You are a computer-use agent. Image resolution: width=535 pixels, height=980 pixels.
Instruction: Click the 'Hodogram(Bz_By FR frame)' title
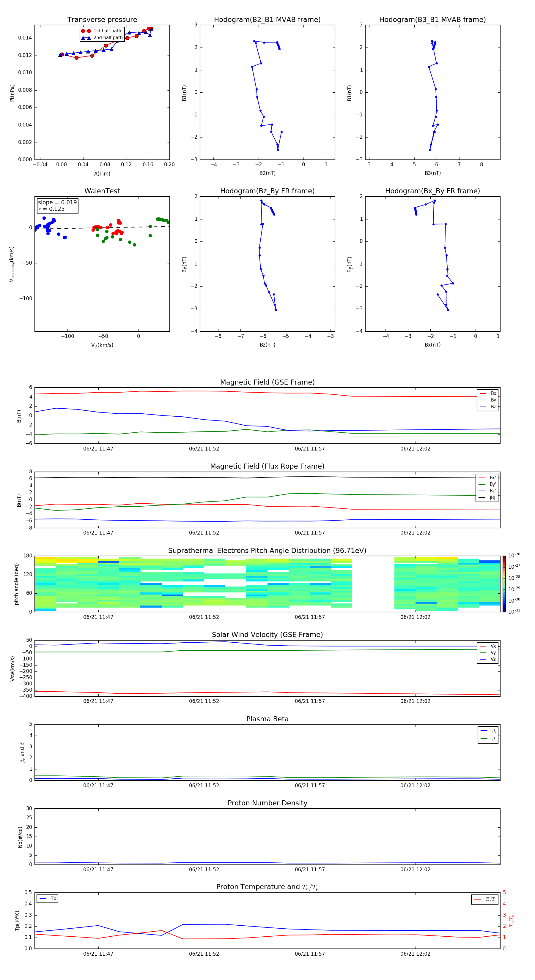[x=267, y=191]
